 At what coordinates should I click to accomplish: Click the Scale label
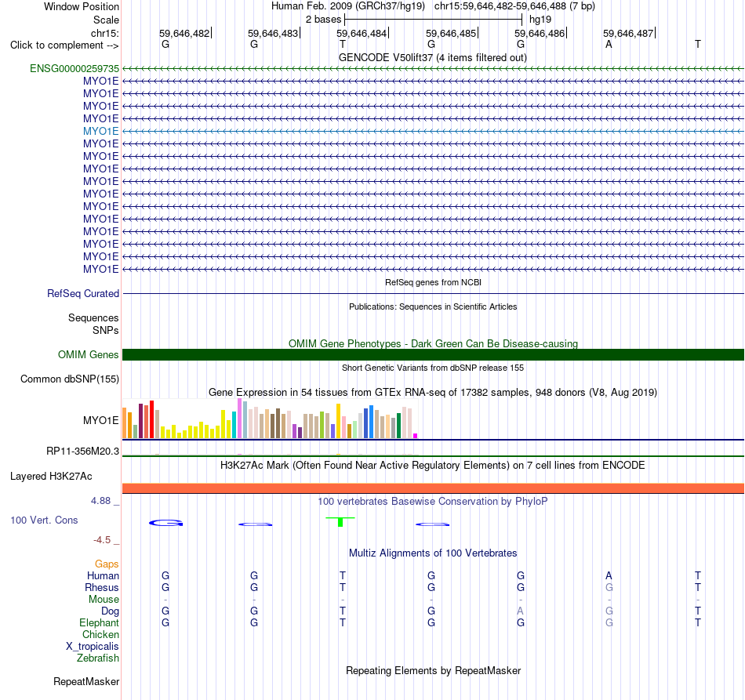[106, 20]
